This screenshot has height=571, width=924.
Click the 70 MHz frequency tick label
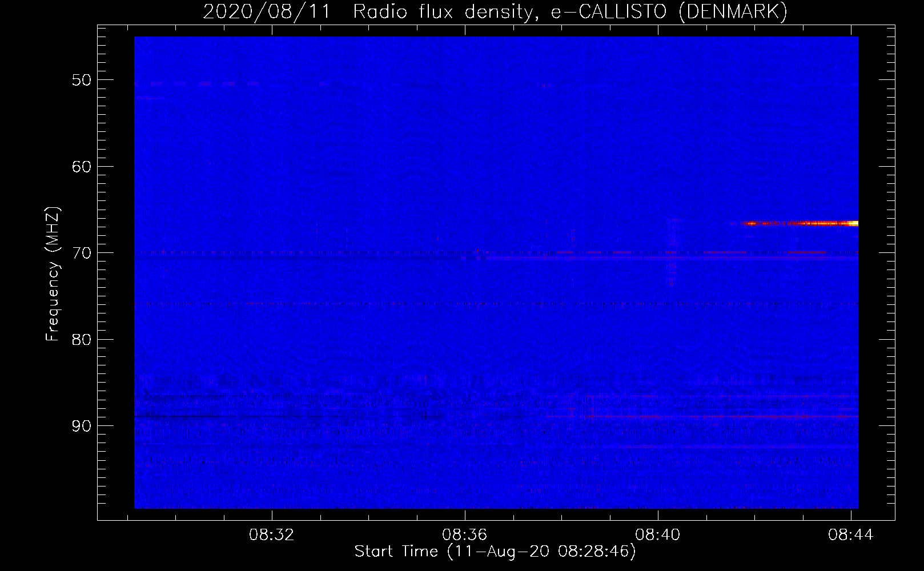pyautogui.click(x=82, y=252)
